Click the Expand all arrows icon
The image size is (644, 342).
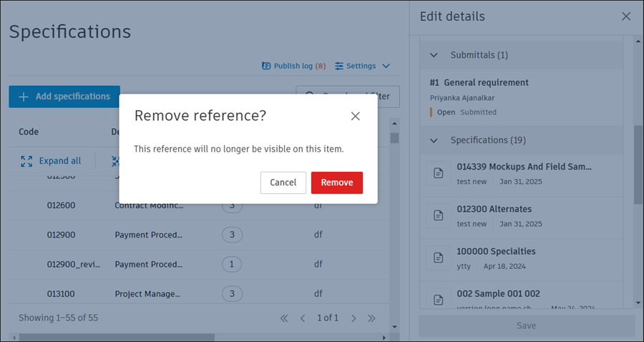coord(26,161)
